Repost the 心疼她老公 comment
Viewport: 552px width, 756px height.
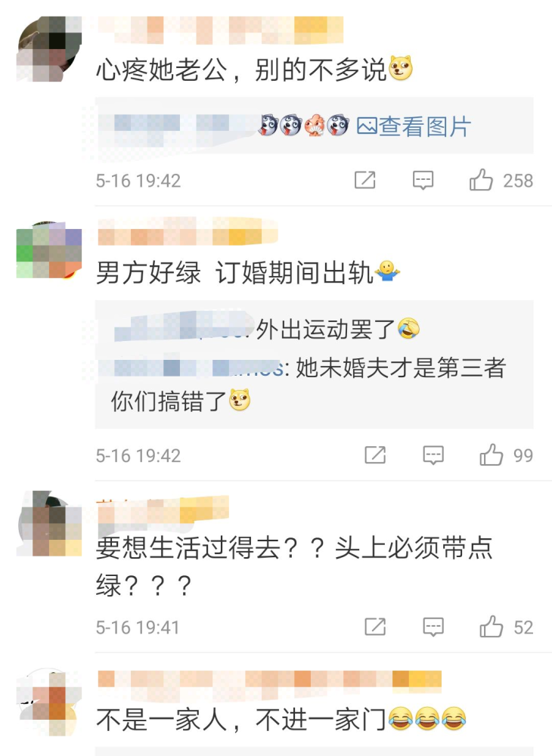coord(365,181)
